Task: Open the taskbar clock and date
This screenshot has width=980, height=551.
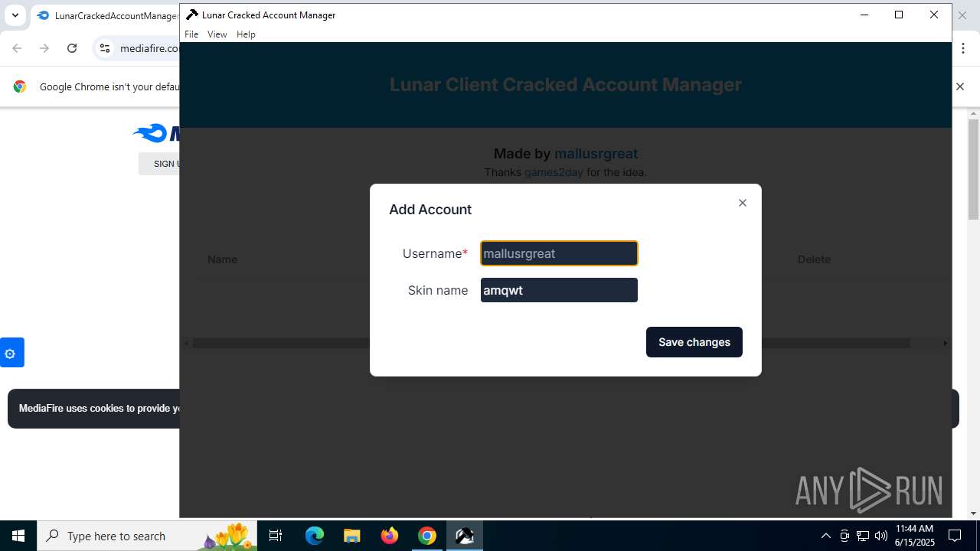Action: click(x=915, y=536)
